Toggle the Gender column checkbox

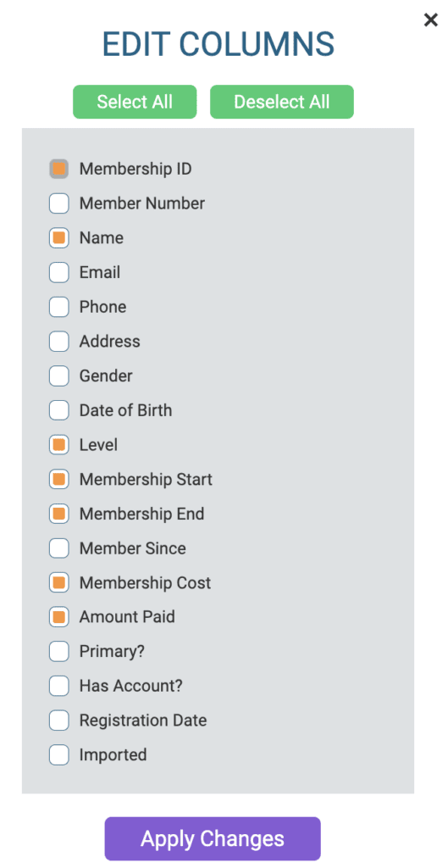pos(59,376)
